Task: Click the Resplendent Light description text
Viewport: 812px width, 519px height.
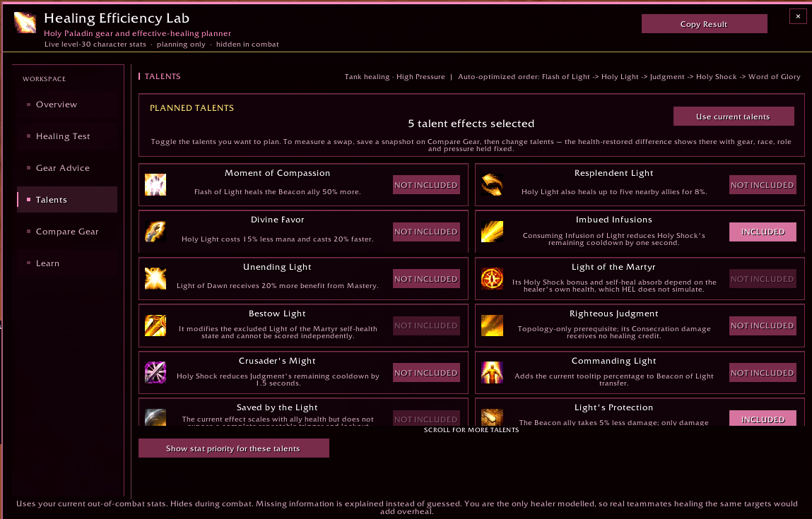Action: (x=613, y=192)
